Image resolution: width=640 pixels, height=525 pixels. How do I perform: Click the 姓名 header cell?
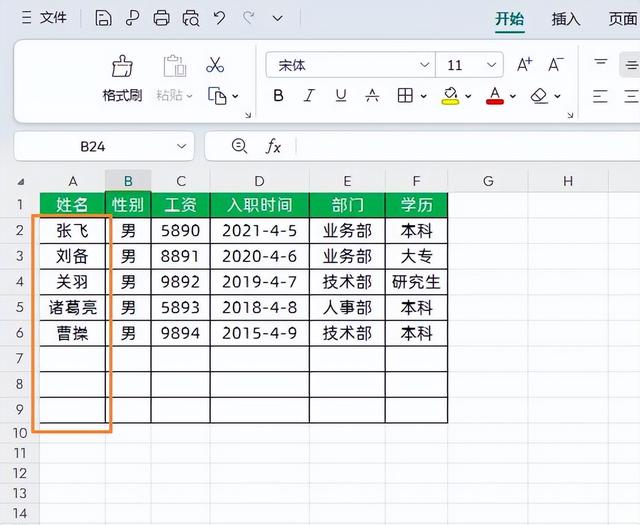click(72, 205)
